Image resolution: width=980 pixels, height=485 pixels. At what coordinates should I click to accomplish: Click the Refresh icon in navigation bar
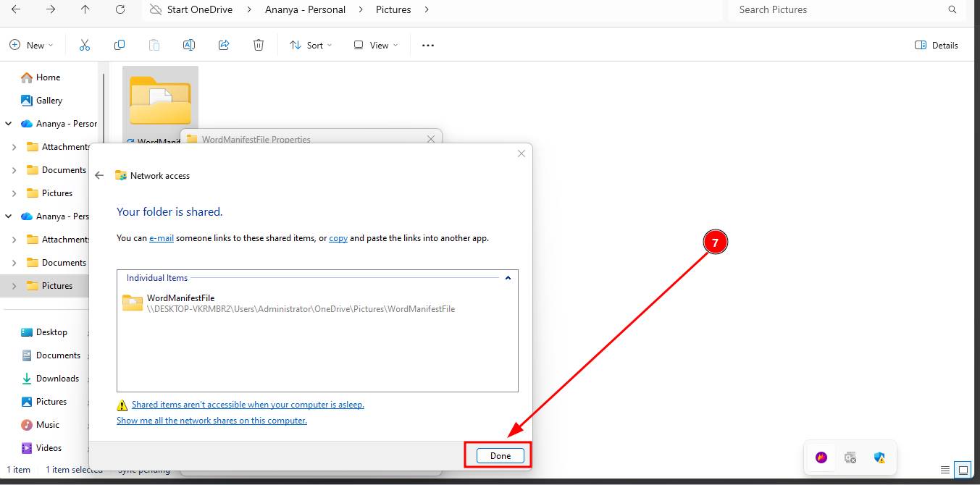pyautogui.click(x=120, y=9)
